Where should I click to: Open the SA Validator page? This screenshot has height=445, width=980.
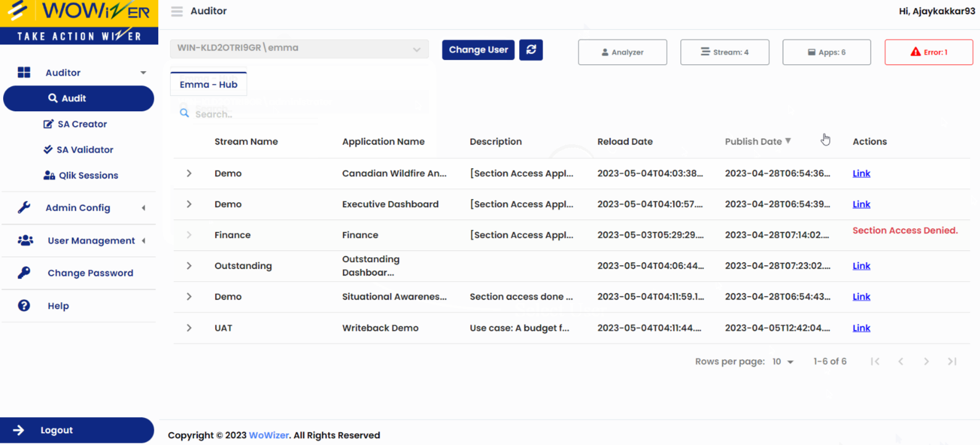(x=78, y=150)
